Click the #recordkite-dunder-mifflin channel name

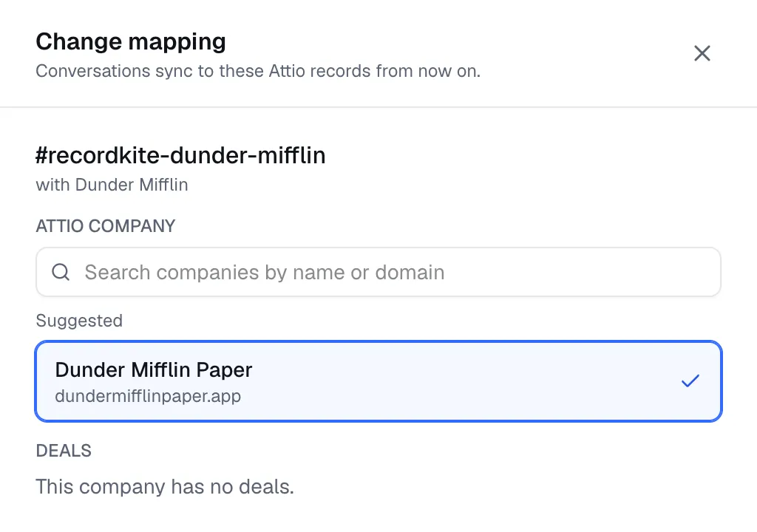[180, 155]
